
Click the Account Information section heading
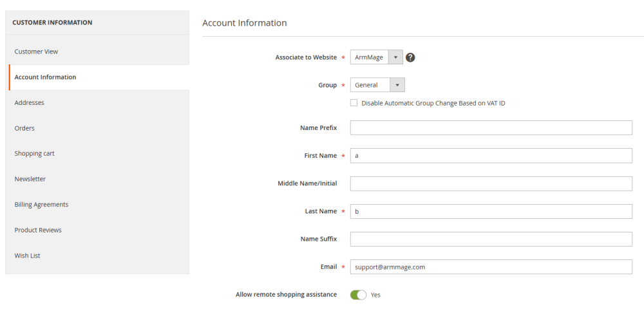[x=244, y=23]
